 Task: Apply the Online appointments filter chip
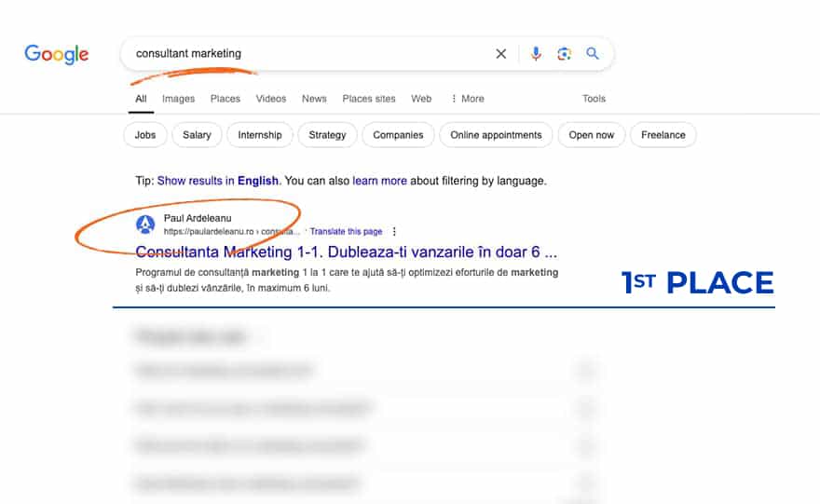(x=496, y=135)
